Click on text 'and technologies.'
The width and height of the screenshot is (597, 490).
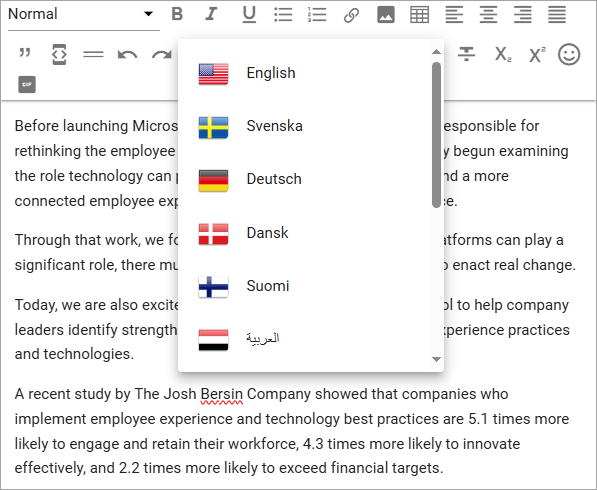[74, 354]
